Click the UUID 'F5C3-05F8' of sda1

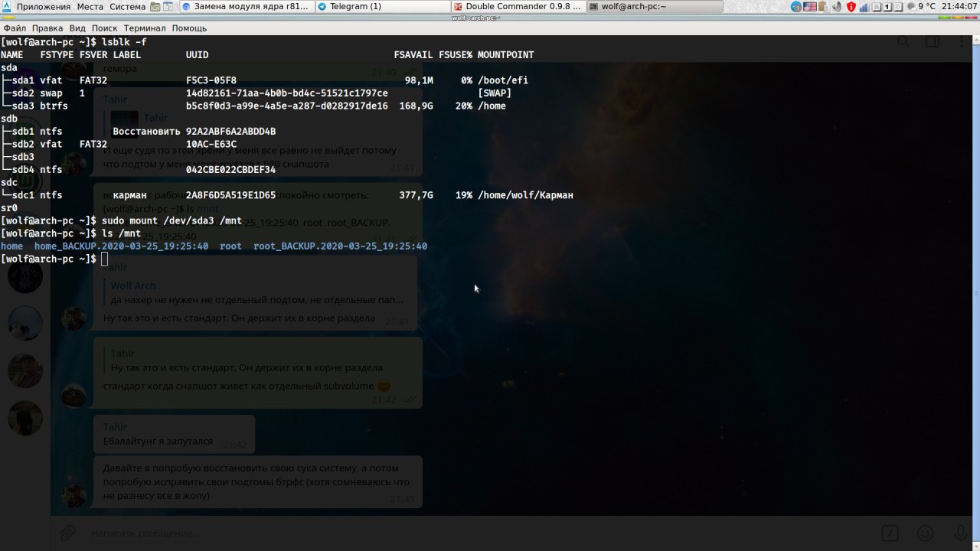click(x=211, y=80)
